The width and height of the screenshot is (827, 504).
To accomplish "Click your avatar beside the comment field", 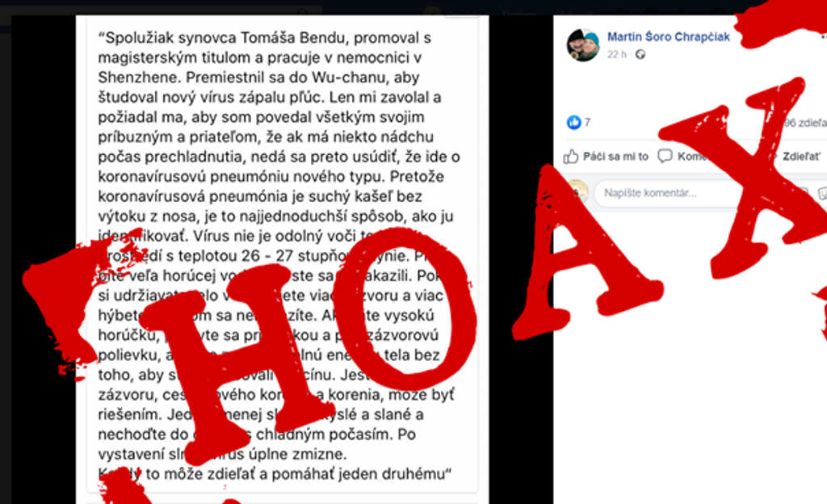I will point(577,192).
